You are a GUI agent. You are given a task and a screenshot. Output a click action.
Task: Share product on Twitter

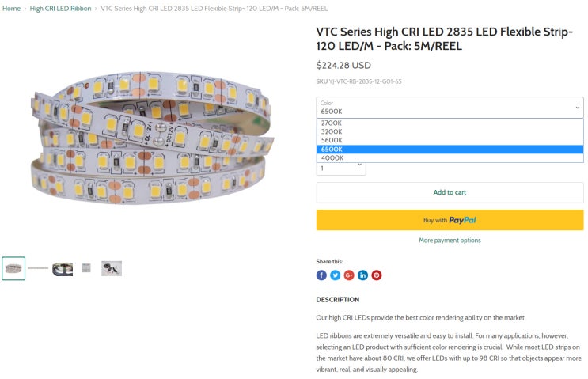point(335,275)
